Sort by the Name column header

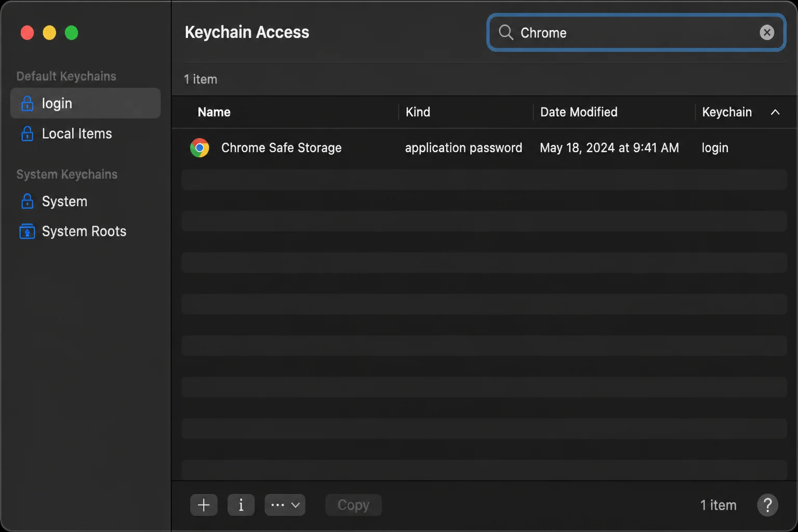click(214, 112)
